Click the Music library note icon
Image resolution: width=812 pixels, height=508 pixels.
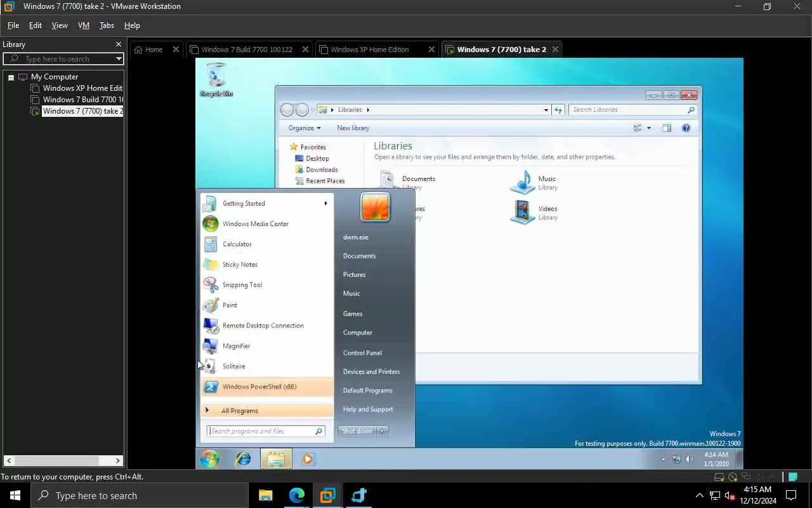tap(523, 183)
